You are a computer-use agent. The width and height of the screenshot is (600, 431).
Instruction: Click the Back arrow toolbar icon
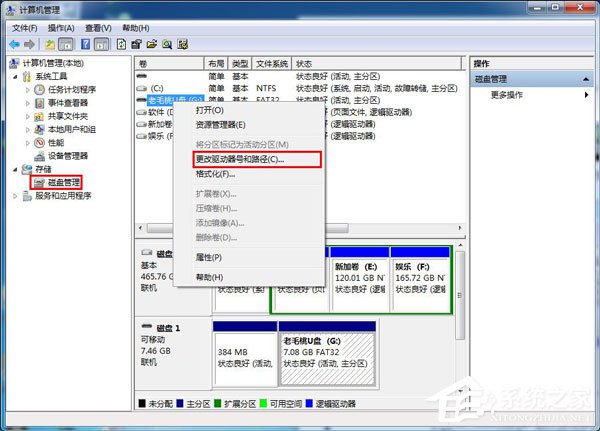pyautogui.click(x=14, y=44)
